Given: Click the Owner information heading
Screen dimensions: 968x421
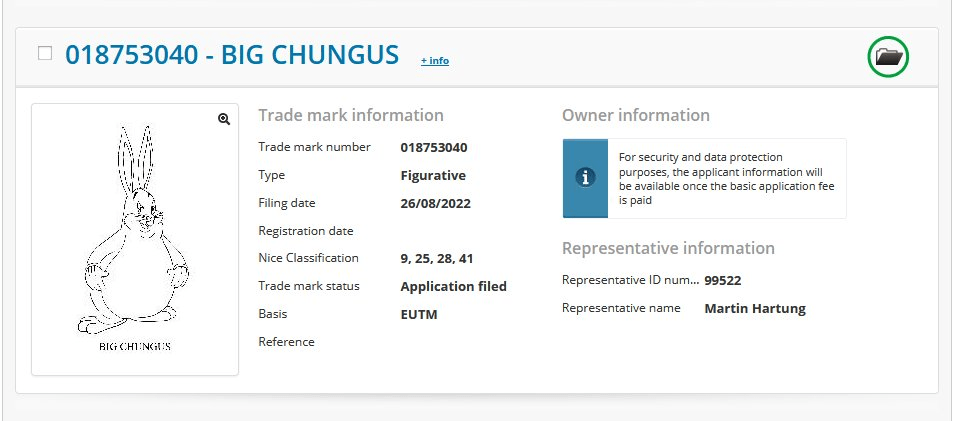Looking at the screenshot, I should click(x=636, y=115).
